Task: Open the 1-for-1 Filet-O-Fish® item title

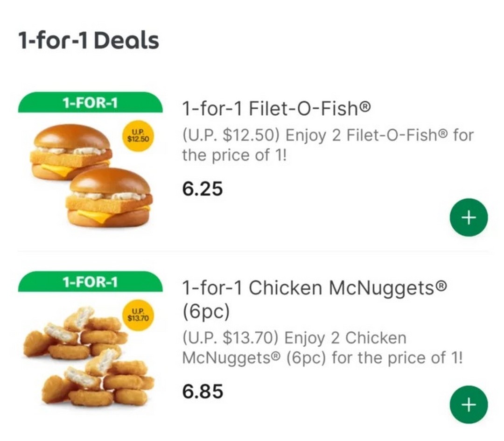Action: click(276, 108)
